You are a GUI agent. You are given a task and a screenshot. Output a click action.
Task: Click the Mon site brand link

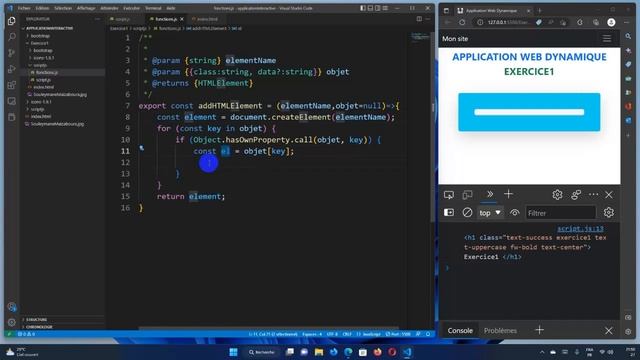[x=455, y=39]
